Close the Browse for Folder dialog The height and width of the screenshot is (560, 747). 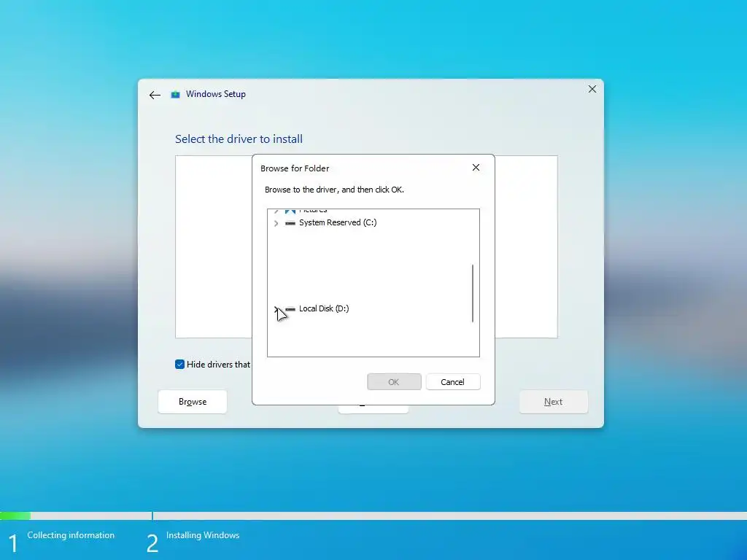[x=476, y=168]
